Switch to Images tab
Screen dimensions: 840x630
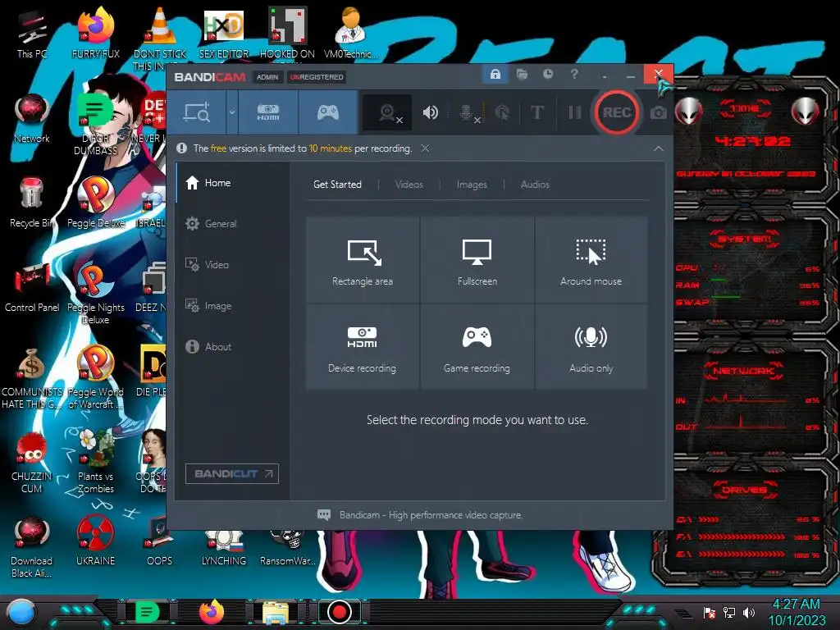coord(472,185)
